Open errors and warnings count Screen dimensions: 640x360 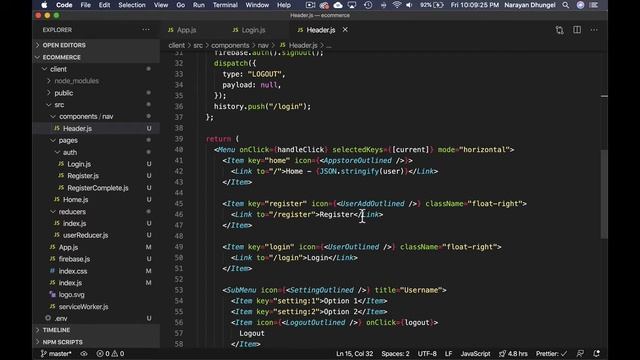click(110, 353)
